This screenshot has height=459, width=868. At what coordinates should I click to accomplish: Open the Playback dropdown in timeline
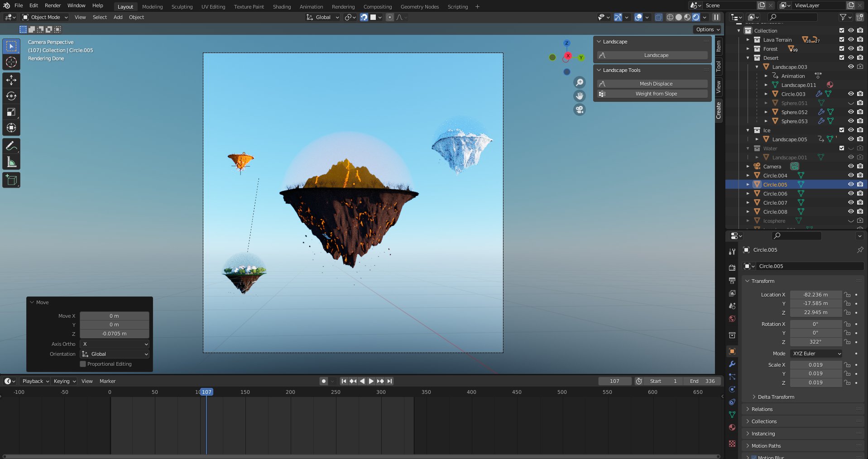pyautogui.click(x=35, y=381)
